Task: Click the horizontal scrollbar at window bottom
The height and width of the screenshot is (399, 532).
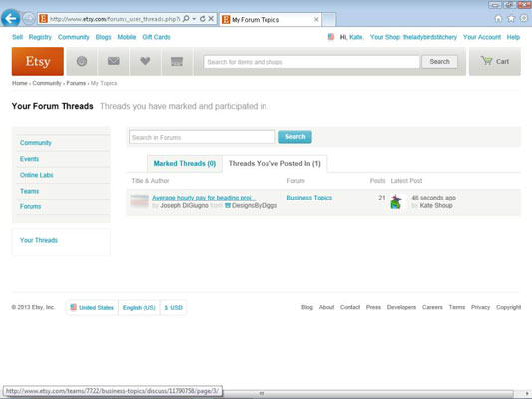Action: (x=367, y=393)
